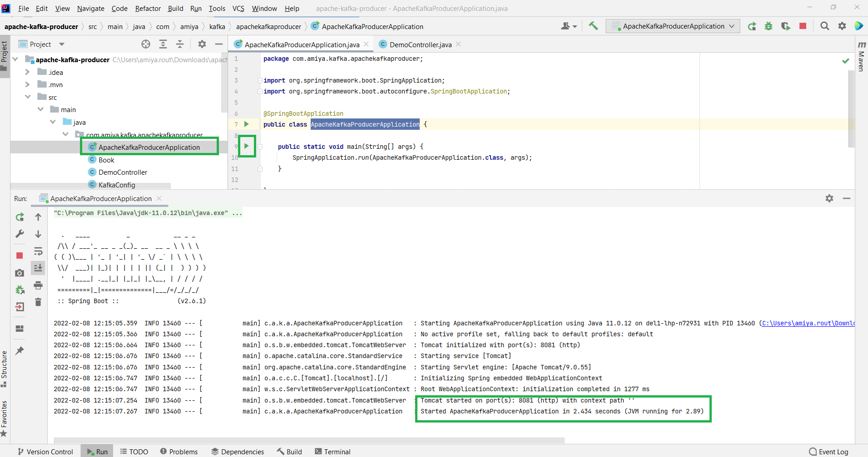Viewport: 868px width, 457px height.
Task: Take thread dump camera icon
Action: tap(20, 273)
